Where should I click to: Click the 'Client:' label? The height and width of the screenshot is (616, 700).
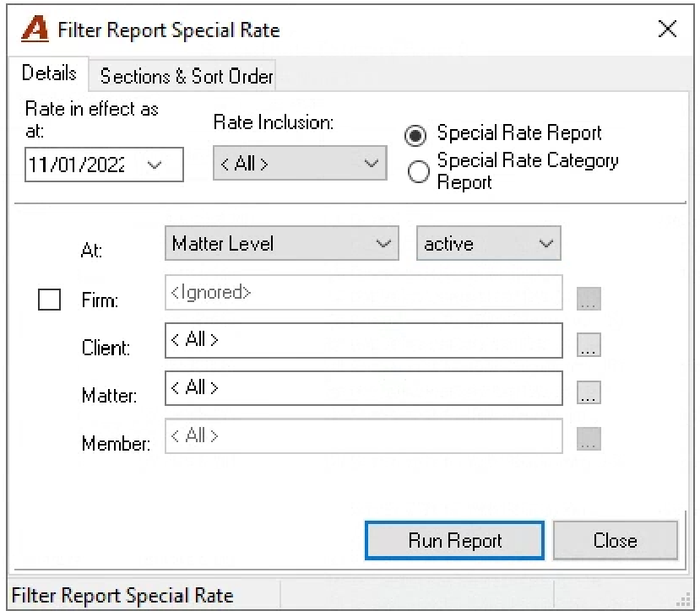(x=106, y=348)
